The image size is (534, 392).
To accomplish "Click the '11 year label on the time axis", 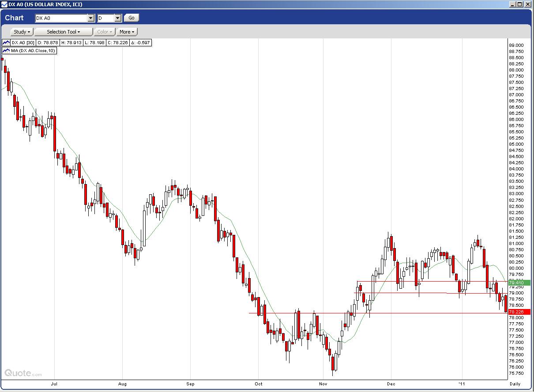I will (x=462, y=384).
